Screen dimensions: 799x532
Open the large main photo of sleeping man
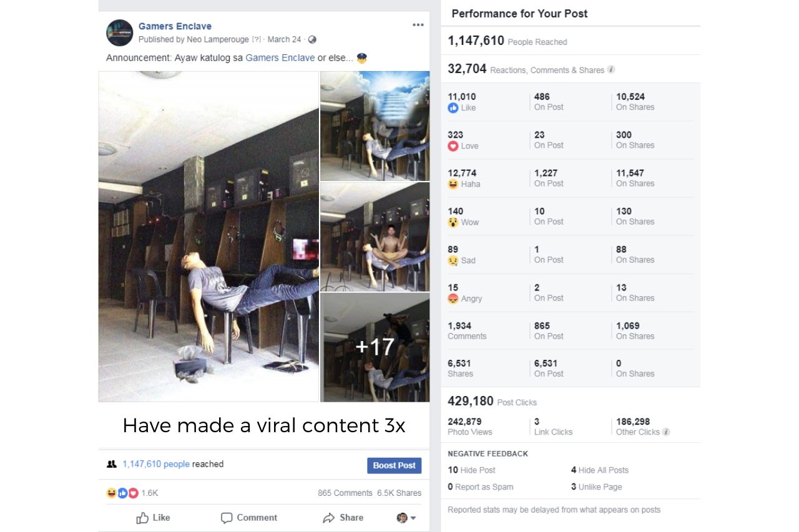(208, 236)
